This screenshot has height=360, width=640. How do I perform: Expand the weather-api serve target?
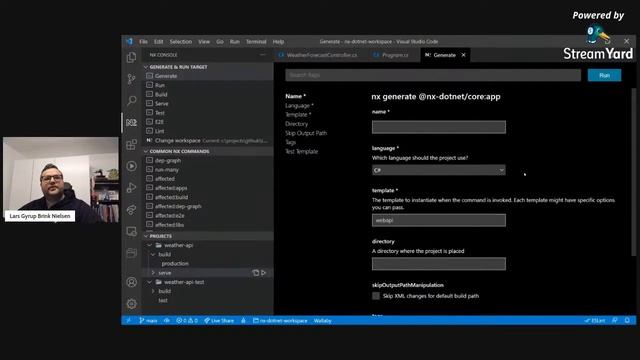click(x=153, y=273)
